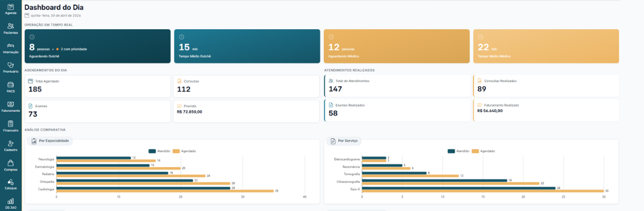Open the Prontuário stethoscope icon
Image resolution: width=644 pixels, height=211 pixels.
[11, 65]
